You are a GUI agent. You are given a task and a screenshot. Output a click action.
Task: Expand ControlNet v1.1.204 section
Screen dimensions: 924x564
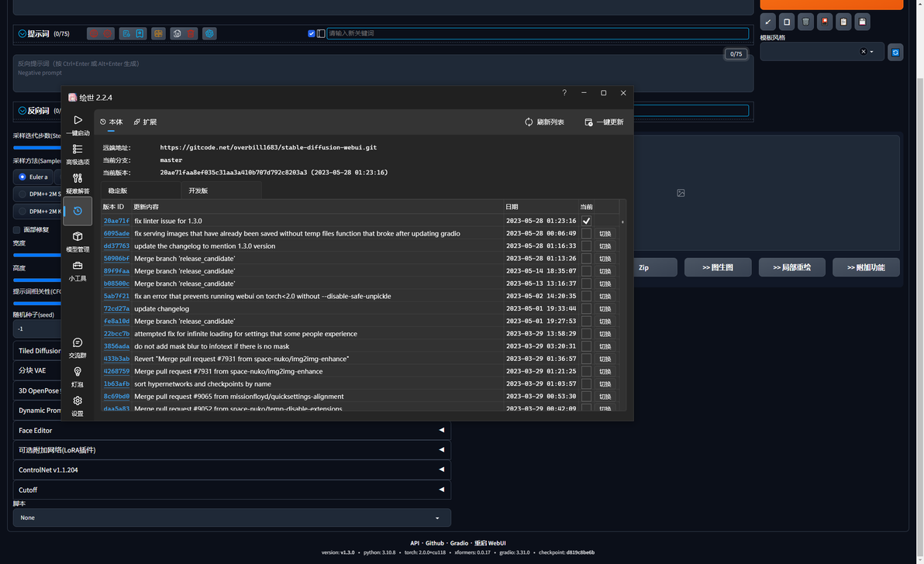(x=232, y=469)
